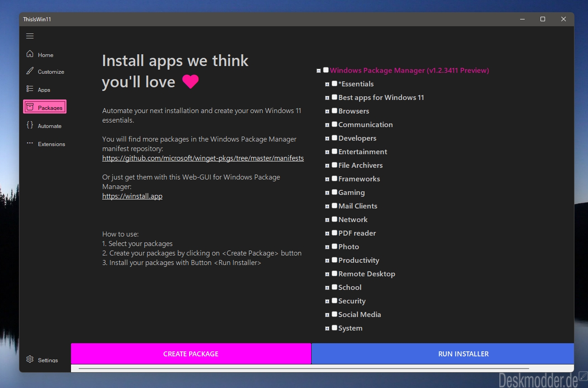Open the hamburger navigation menu
The height and width of the screenshot is (388, 588).
(30, 36)
